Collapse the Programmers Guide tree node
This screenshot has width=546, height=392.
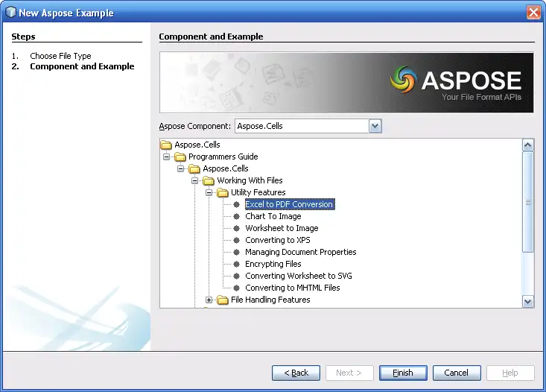(166, 157)
